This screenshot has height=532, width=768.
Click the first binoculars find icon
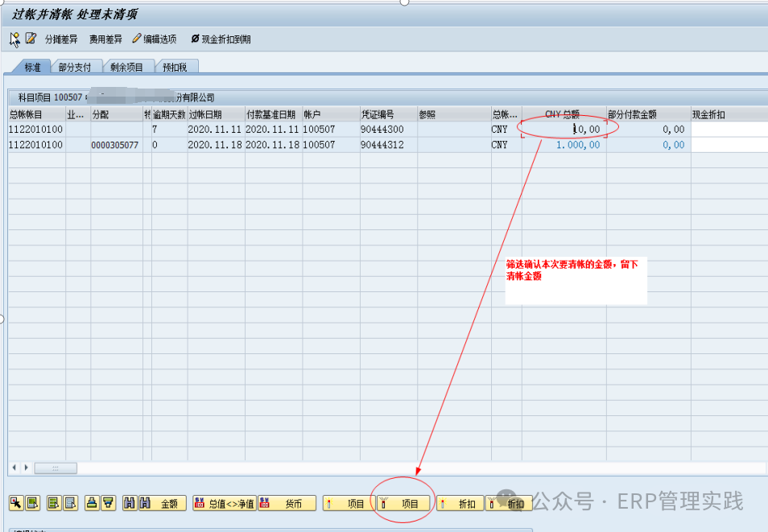[x=130, y=503]
